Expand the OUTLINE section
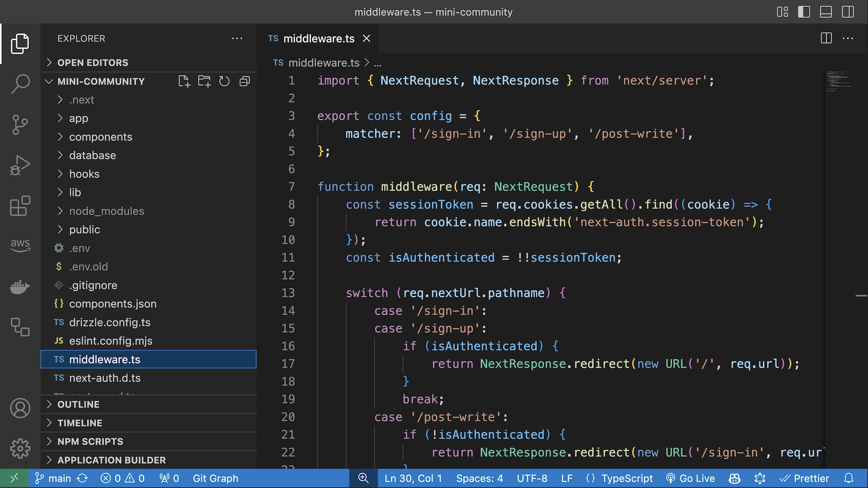The height and width of the screenshot is (488, 868). coord(79,404)
